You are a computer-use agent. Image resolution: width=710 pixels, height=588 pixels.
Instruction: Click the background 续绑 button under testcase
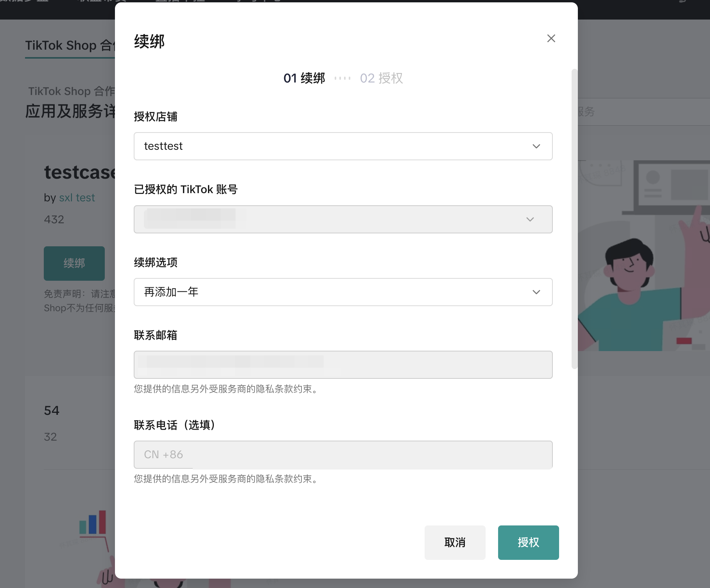[x=74, y=263]
